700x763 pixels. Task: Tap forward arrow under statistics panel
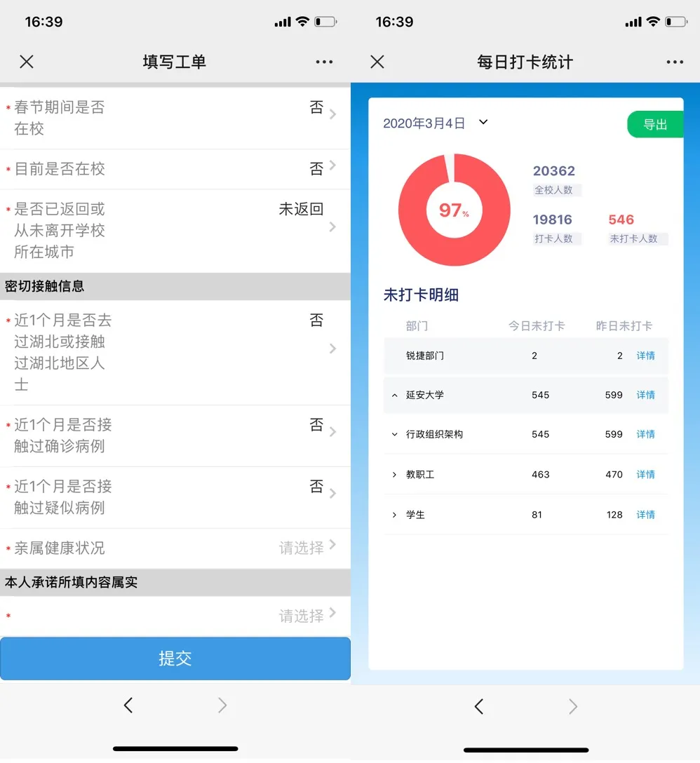[573, 706]
